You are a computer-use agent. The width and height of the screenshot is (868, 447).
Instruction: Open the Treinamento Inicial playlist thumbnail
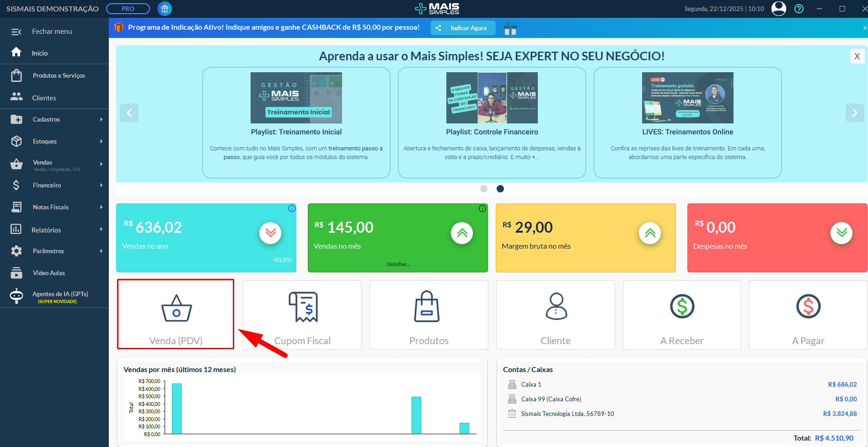296,98
